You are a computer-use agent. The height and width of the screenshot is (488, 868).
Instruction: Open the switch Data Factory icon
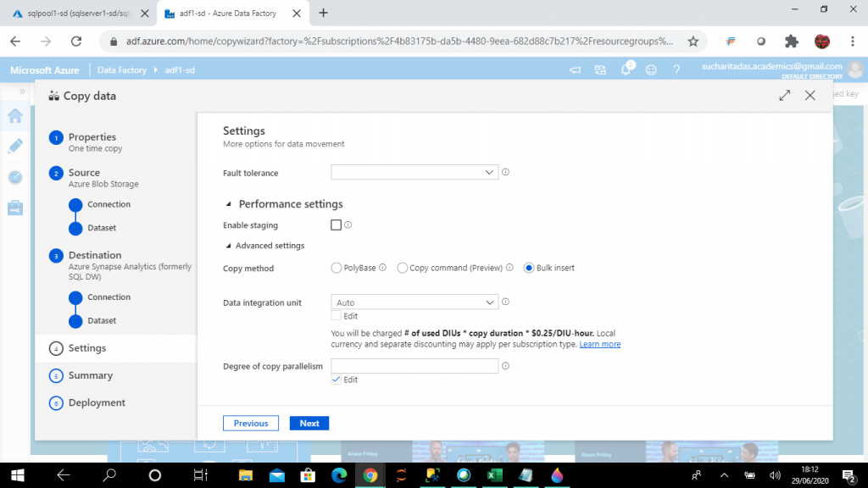[x=600, y=69]
